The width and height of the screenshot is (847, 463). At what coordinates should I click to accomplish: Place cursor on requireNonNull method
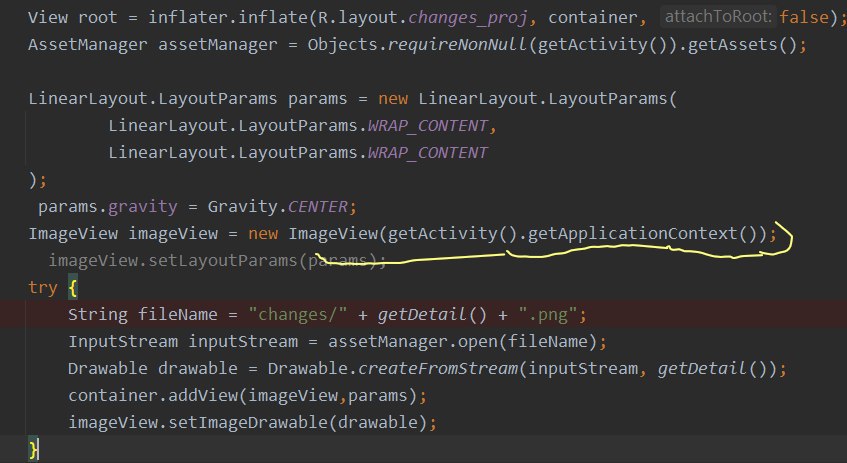458,45
